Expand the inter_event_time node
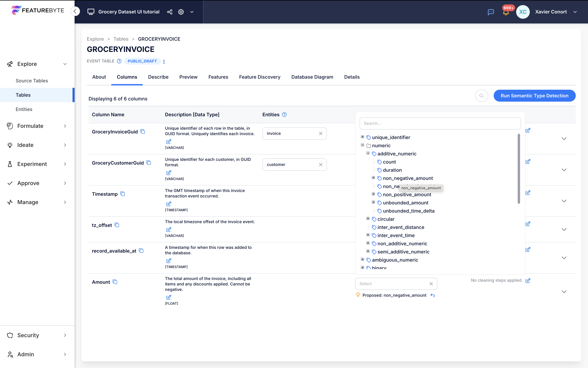The image size is (588, 368). click(x=368, y=235)
